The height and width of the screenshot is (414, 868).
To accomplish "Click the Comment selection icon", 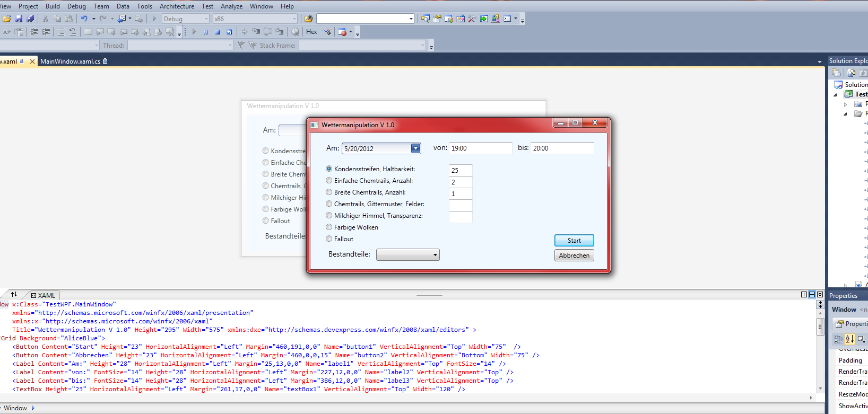I will tap(61, 32).
